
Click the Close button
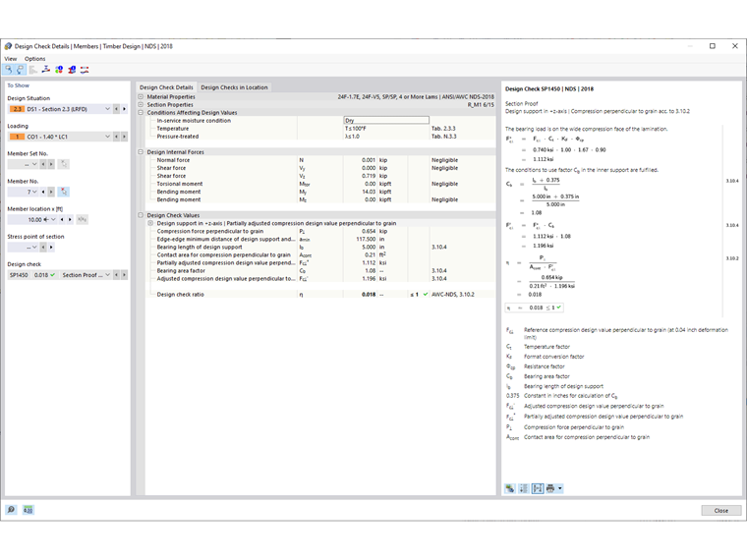click(720, 511)
